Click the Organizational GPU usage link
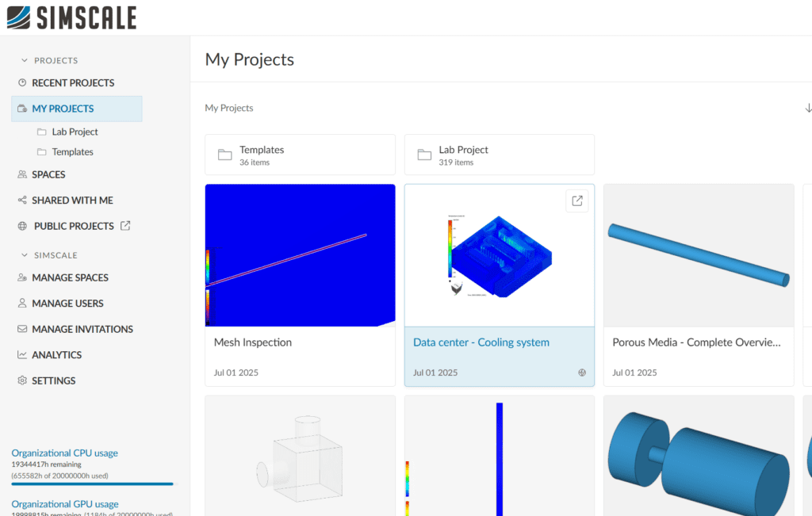The height and width of the screenshot is (516, 812). 64,503
